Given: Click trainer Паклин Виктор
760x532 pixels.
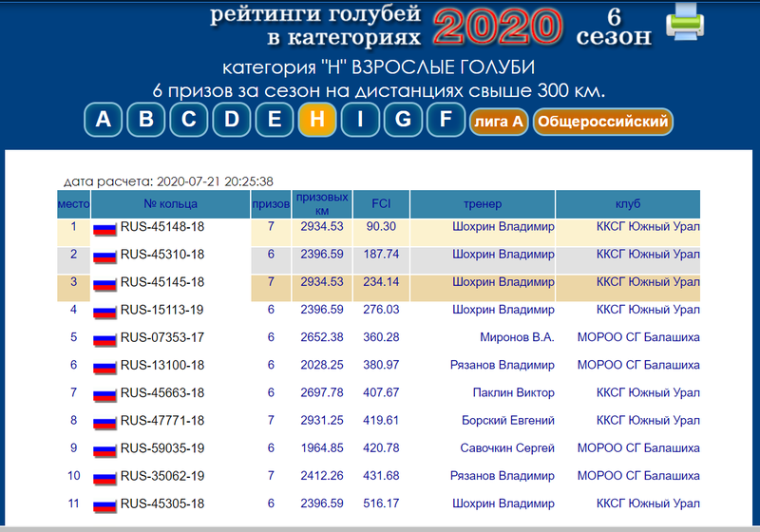Looking at the screenshot, I should (514, 392).
